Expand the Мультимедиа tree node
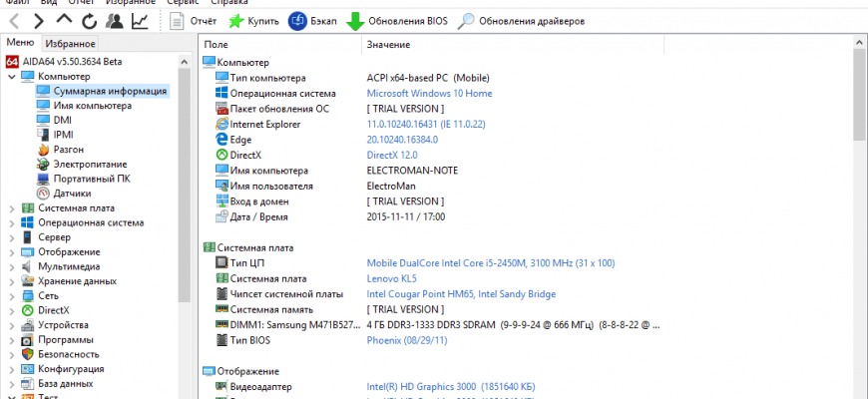 coord(12,266)
